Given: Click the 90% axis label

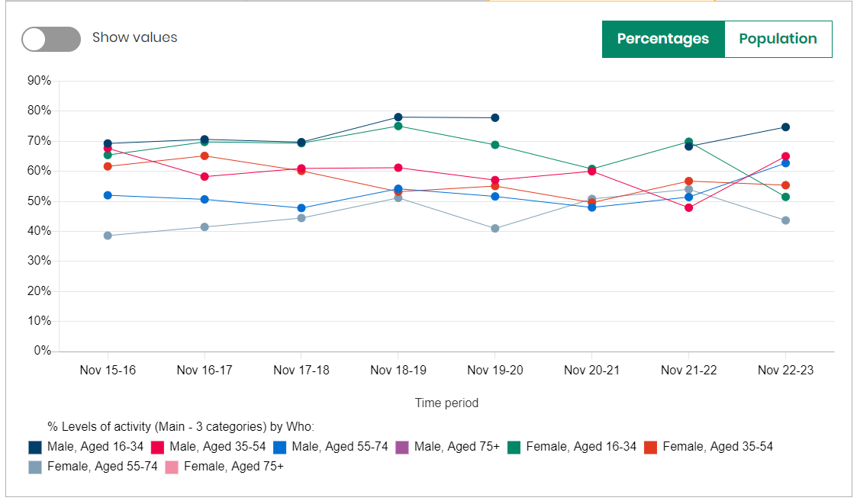Looking at the screenshot, I should point(40,79).
